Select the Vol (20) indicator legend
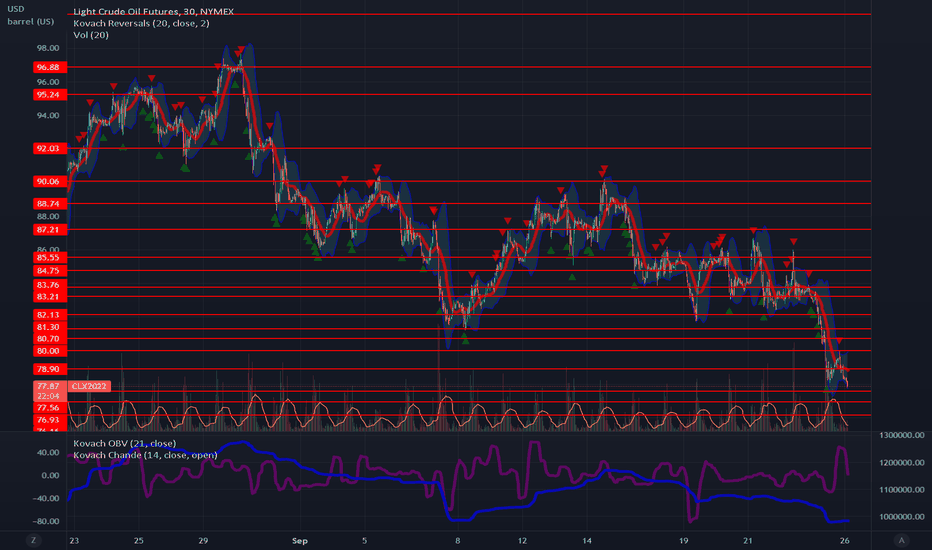Viewport: 932px width, 550px height. pyautogui.click(x=91, y=34)
